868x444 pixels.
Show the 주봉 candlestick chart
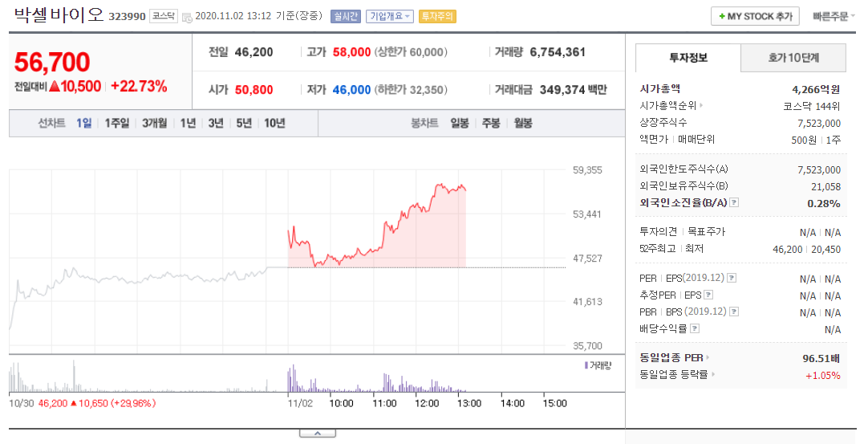[491, 123]
